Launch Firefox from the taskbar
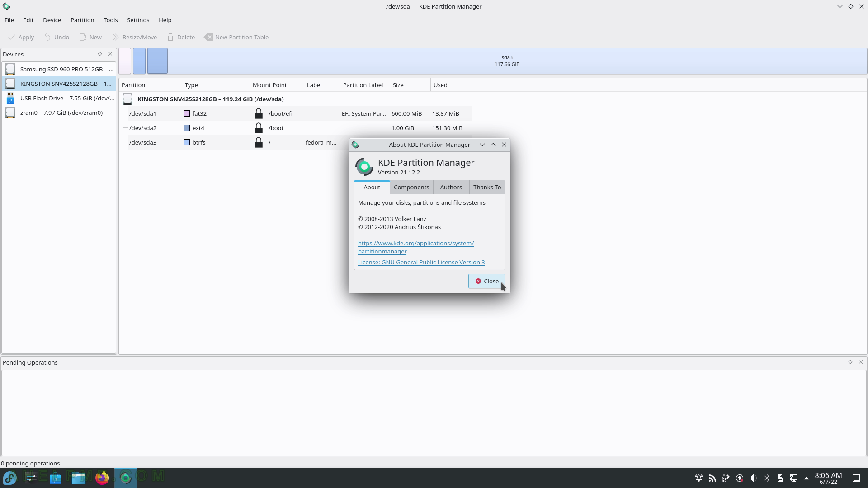The height and width of the screenshot is (488, 868). click(102, 478)
